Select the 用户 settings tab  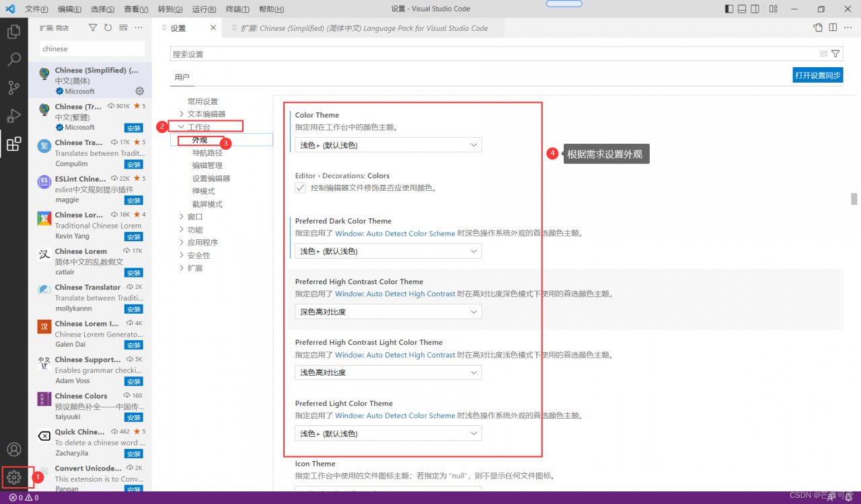coord(182,77)
